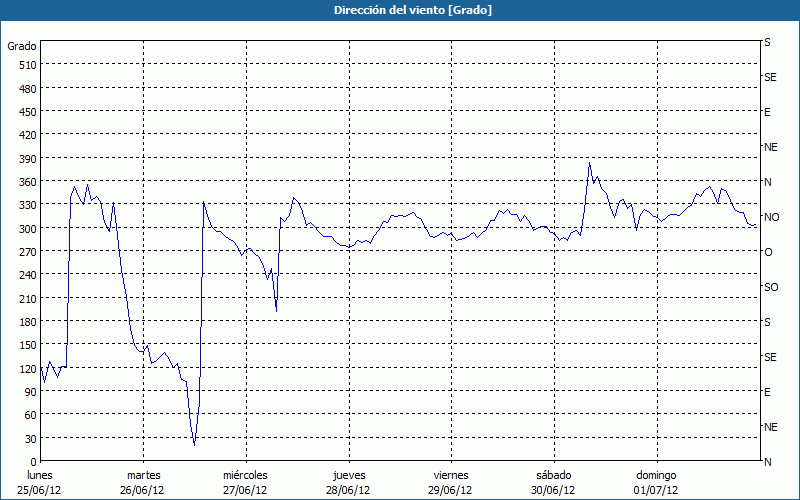Click the 'SO' compass label on the right axis
The width and height of the screenshot is (800, 500).
[x=771, y=287]
